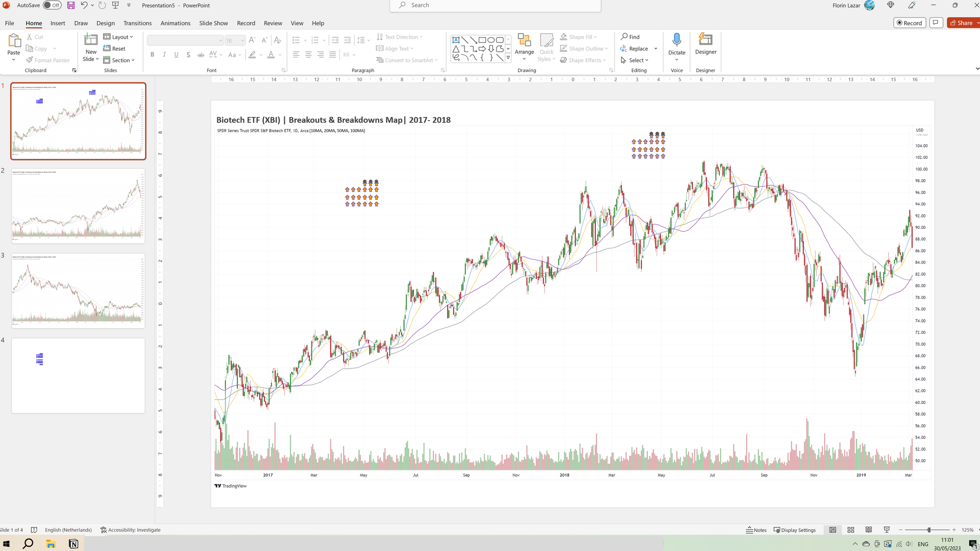Toggle Italic formatting

tap(164, 55)
